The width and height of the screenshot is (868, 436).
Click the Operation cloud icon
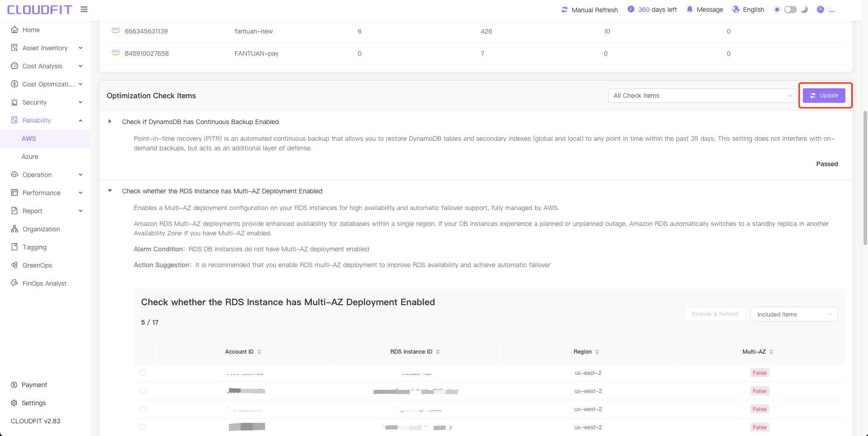point(14,175)
